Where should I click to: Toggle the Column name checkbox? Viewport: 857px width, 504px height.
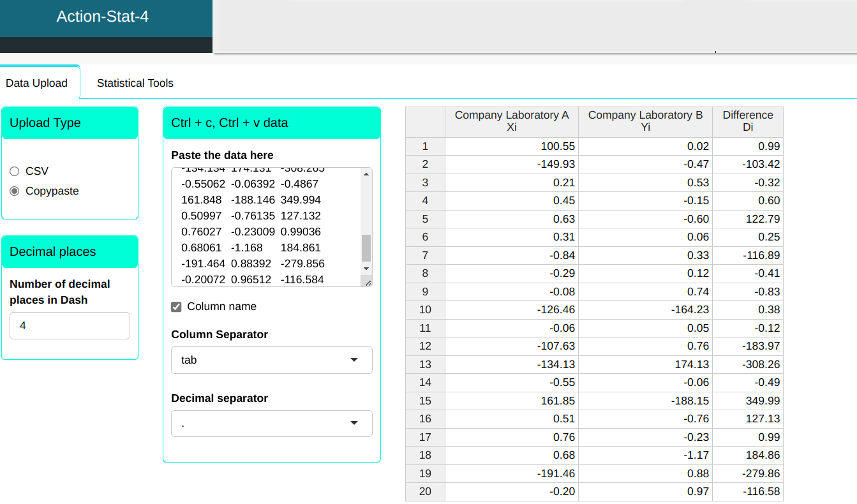[177, 307]
